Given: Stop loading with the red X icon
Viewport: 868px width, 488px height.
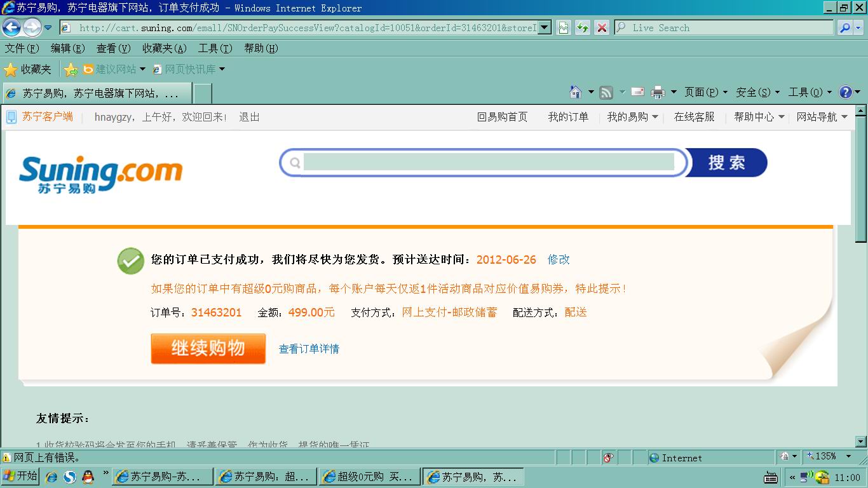Looking at the screenshot, I should tap(602, 28).
